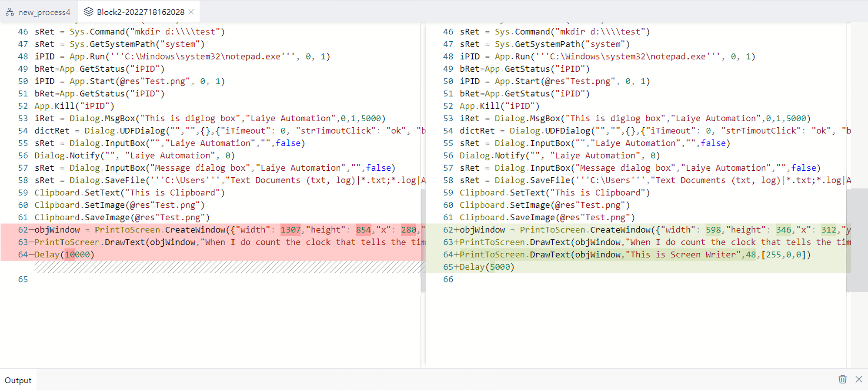
Task: Click line 55 Dialog.InputBox in right pane
Action: tap(595, 143)
